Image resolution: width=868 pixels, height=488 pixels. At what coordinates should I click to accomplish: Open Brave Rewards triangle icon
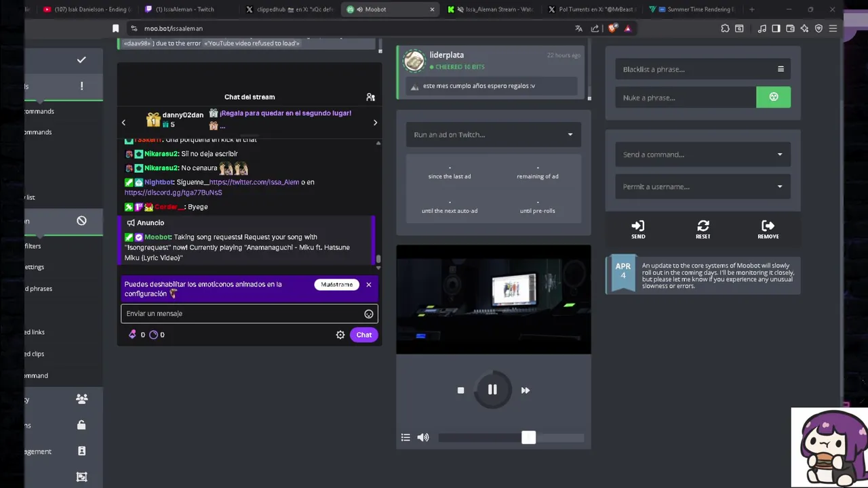tap(627, 28)
